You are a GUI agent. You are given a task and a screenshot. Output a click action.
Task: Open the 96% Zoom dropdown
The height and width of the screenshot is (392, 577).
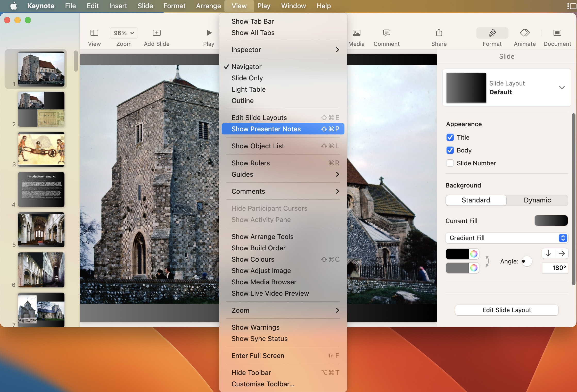pos(124,33)
